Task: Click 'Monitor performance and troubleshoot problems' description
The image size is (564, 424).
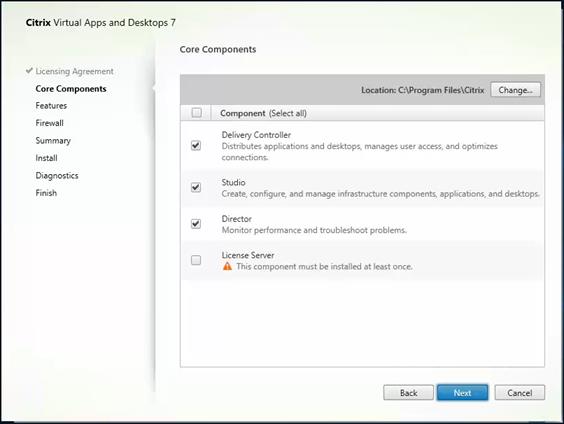Action: pyautogui.click(x=314, y=230)
